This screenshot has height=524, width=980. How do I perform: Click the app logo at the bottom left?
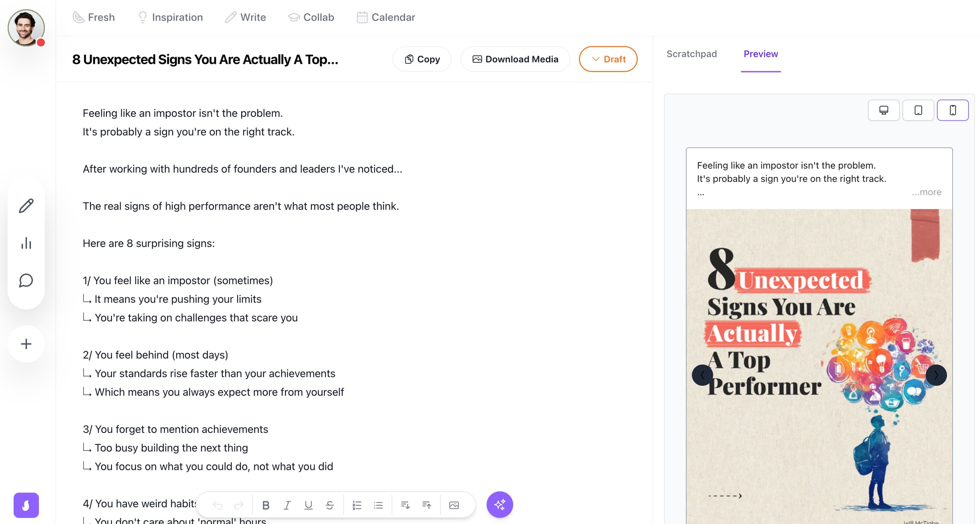[26, 506]
